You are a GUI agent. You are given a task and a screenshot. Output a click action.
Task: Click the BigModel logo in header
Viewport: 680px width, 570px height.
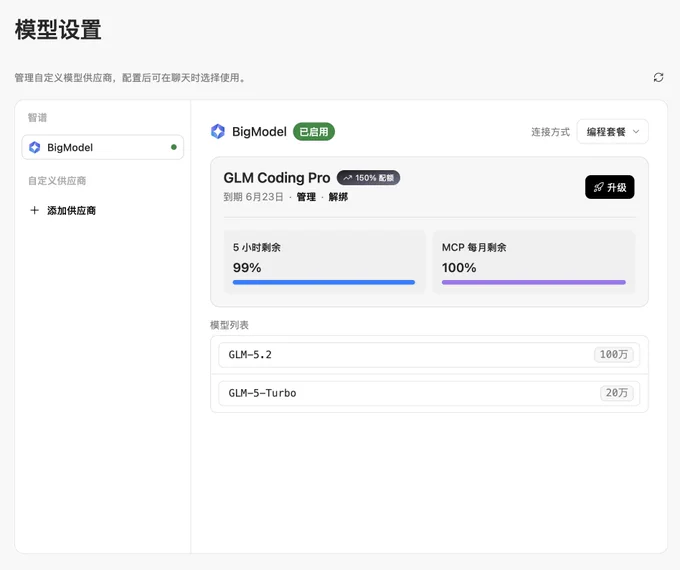[x=218, y=131]
